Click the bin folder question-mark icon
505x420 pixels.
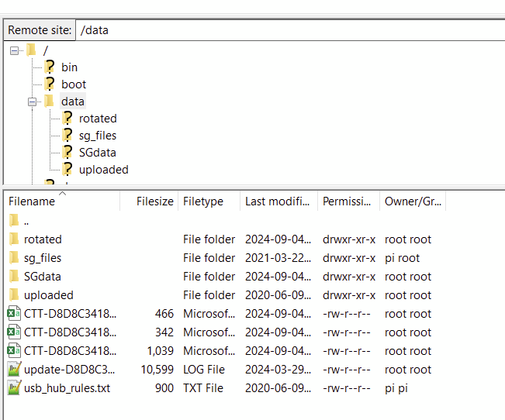(x=50, y=67)
